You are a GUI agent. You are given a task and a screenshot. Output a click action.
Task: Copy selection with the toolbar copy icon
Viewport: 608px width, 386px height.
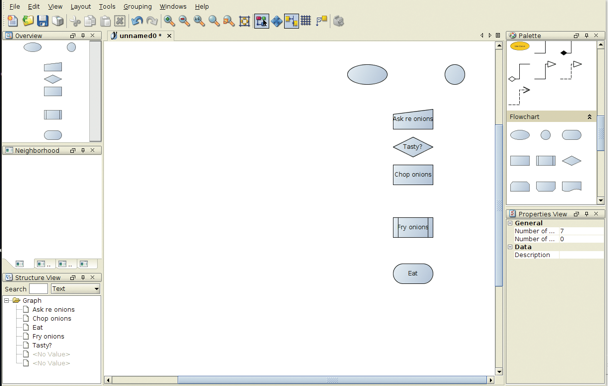pyautogui.click(x=90, y=21)
